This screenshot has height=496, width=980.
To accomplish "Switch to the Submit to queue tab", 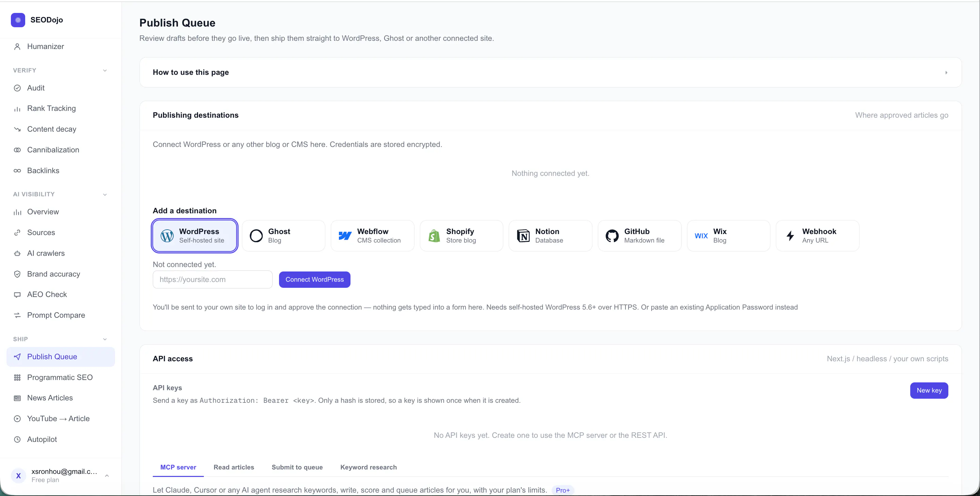I will tap(297, 467).
